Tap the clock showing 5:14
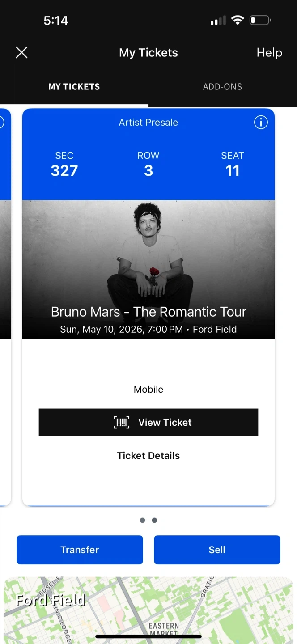Viewport: 297px width, 644px height. (56, 21)
